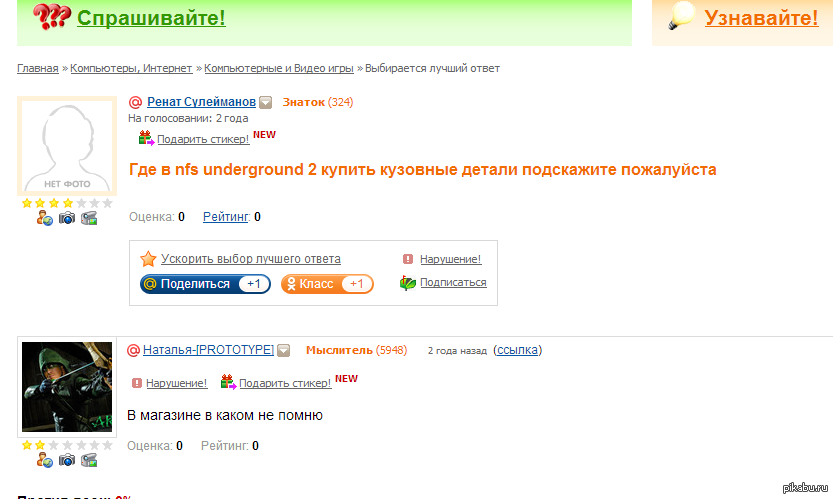Report question via the Нарушение! link
Screen dimensions: 833x499
click(x=450, y=259)
